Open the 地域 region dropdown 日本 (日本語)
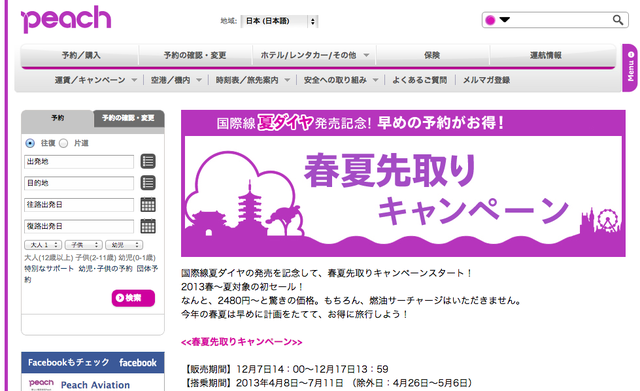The width and height of the screenshot is (640, 391). (280, 21)
